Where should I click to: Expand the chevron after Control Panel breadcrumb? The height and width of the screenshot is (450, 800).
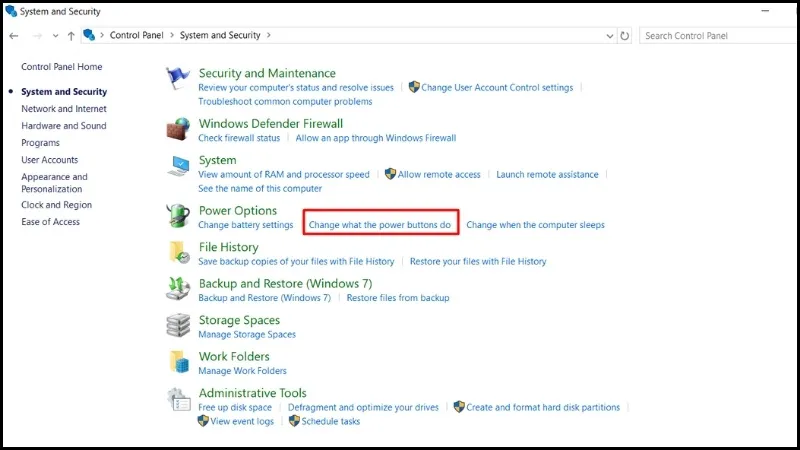pos(172,36)
